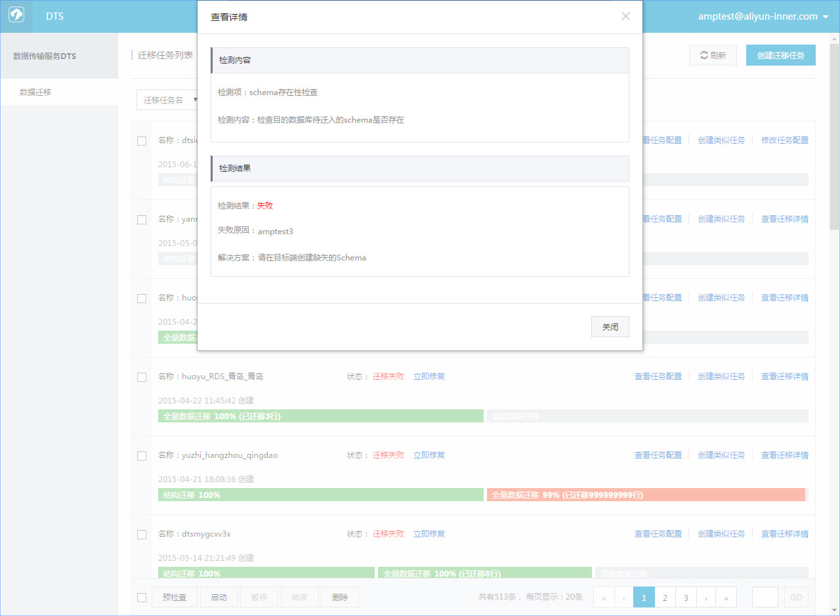Click 结构迁移 100% bar of dtsmygcxv3x
Viewport: 840px width, 616px height.
pos(266,573)
